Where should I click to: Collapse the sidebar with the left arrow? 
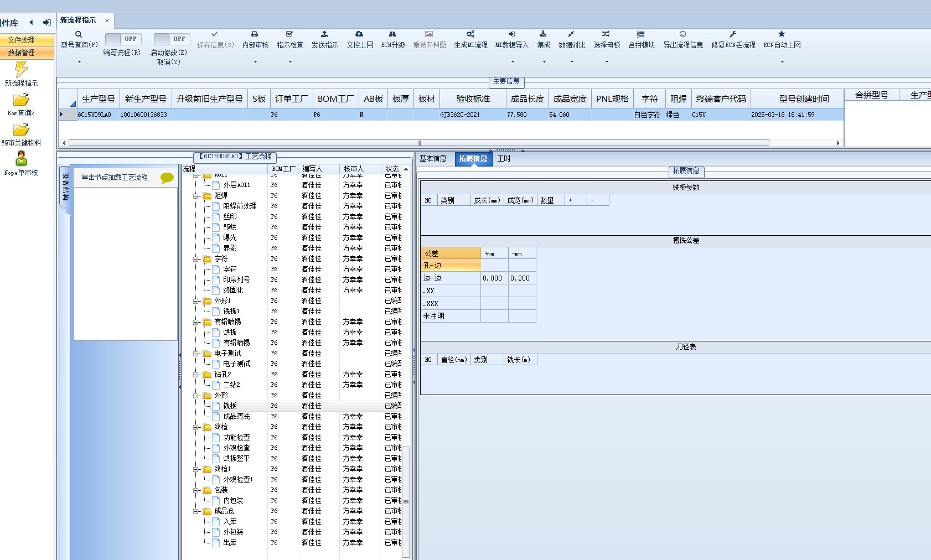pos(31,23)
